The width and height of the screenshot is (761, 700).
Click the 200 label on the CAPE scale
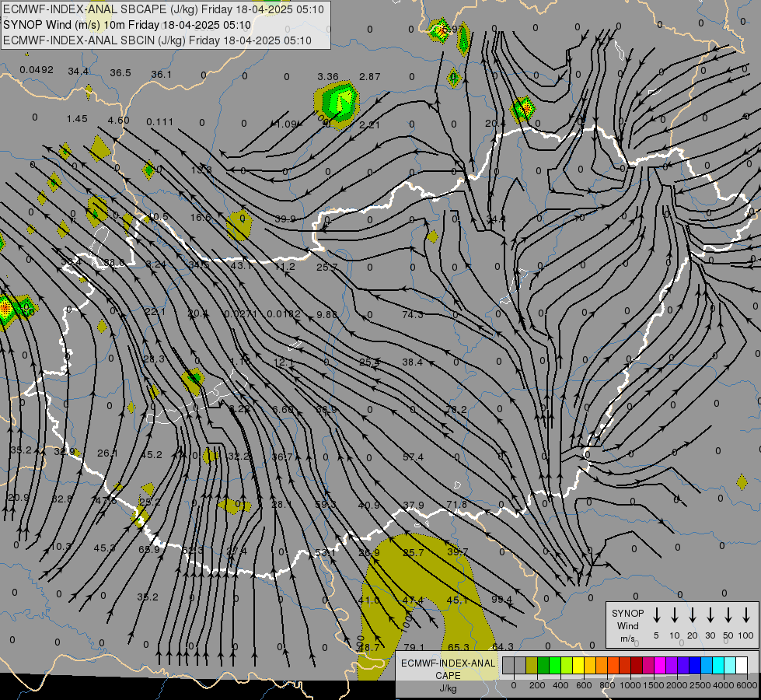point(537,685)
